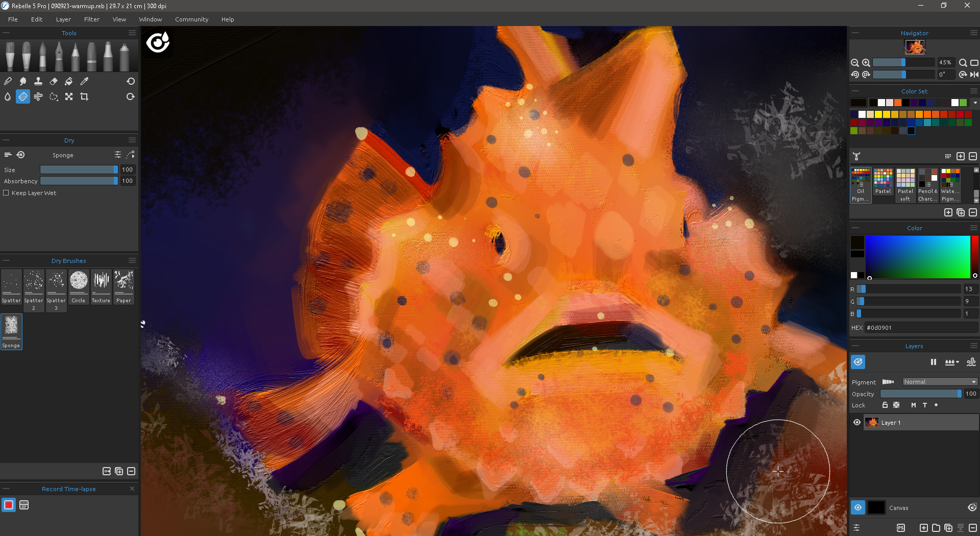Add a new layer with the plus button
Image resolution: width=980 pixels, height=536 pixels.
[x=924, y=528]
